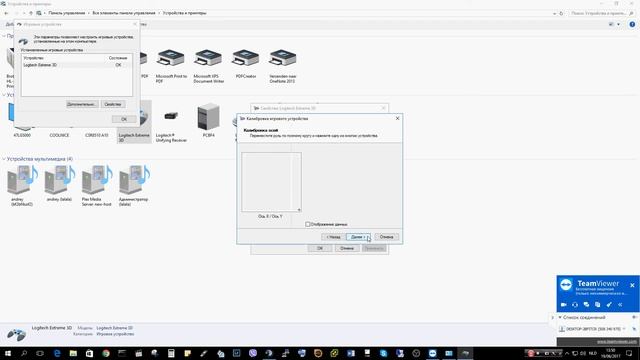Open Task View on the taskbar

40,353
